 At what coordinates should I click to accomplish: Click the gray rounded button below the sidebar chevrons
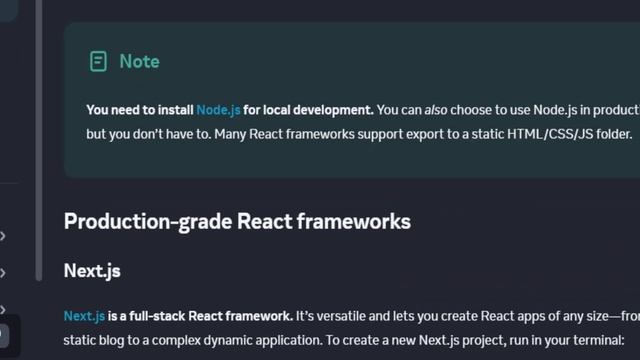pyautogui.click(x=4, y=336)
